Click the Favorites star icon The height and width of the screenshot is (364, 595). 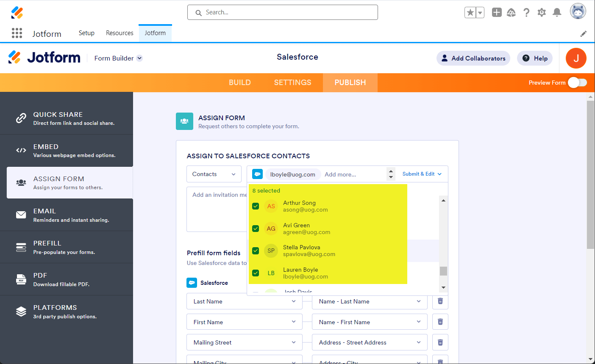click(470, 13)
